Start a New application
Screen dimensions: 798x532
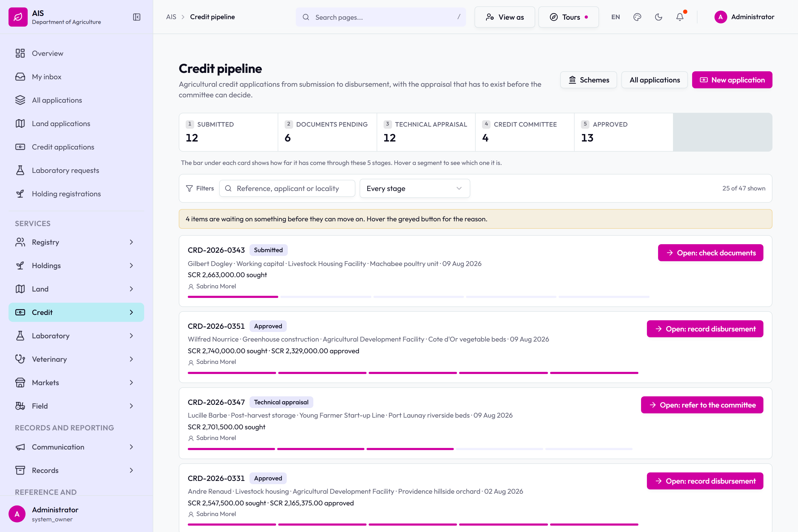tap(732, 80)
